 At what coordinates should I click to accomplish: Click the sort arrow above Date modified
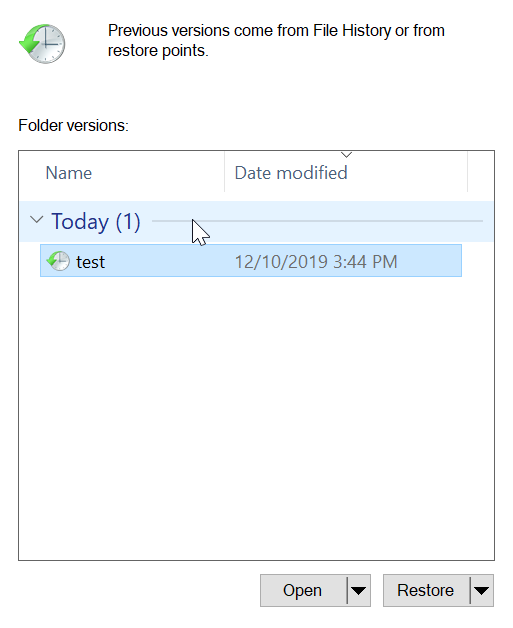[x=346, y=155]
